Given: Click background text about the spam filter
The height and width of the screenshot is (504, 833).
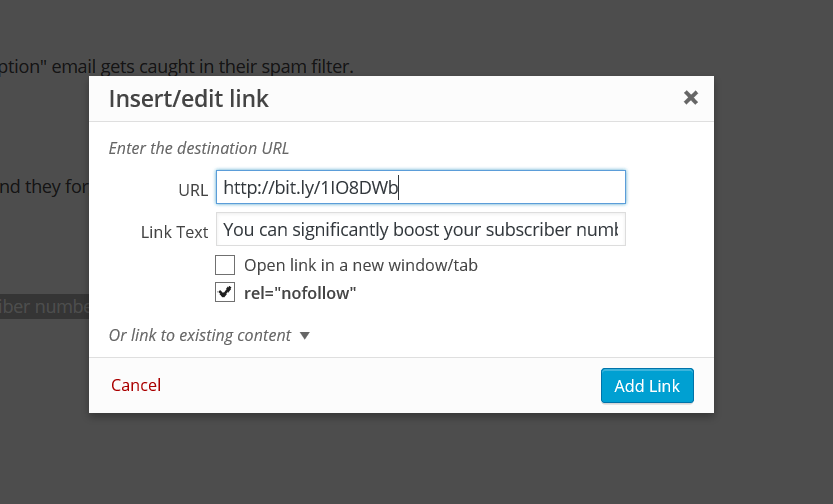Looking at the screenshot, I should [180, 67].
